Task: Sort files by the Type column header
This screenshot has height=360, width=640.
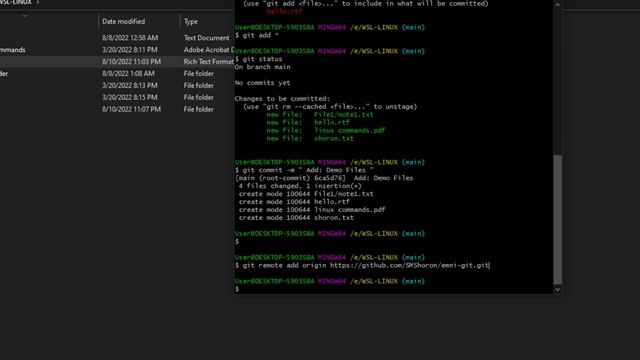Action: point(191,21)
